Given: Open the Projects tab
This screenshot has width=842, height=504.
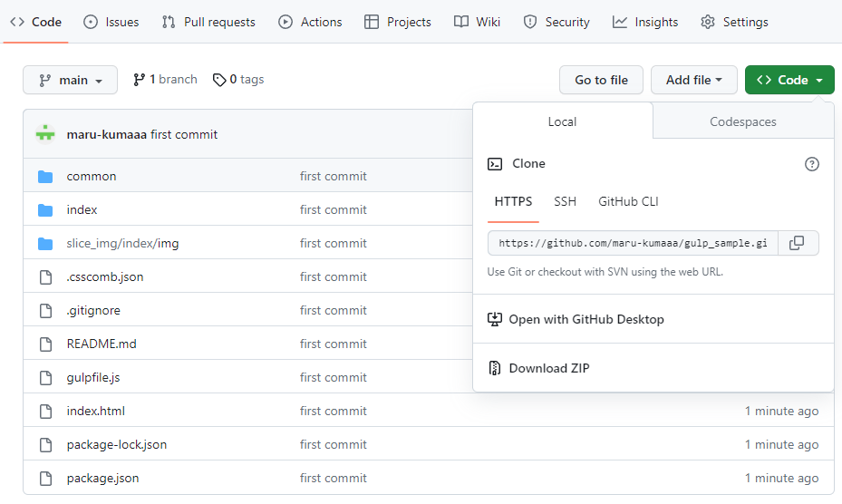Looking at the screenshot, I should tap(397, 22).
